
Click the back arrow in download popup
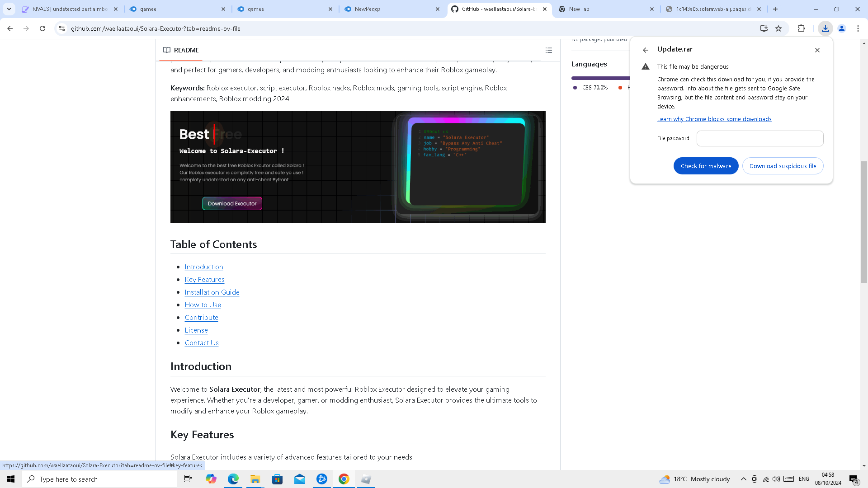[646, 50]
